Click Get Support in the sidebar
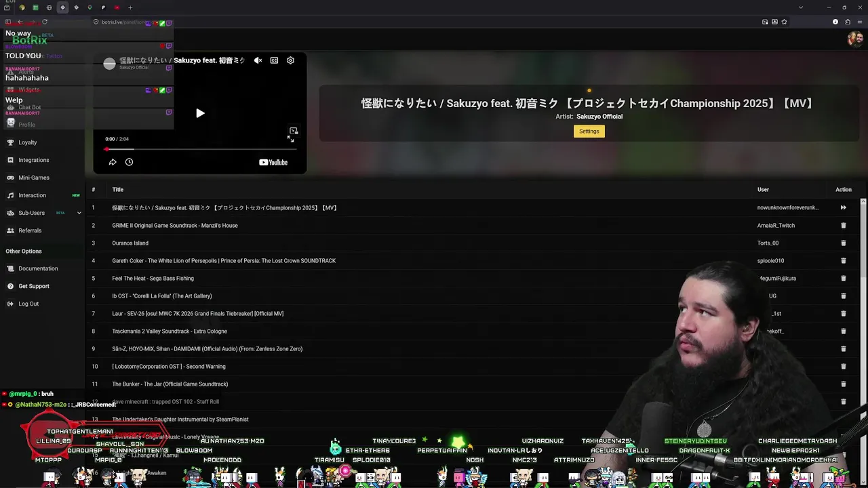The image size is (868, 488). pyautogui.click(x=33, y=286)
